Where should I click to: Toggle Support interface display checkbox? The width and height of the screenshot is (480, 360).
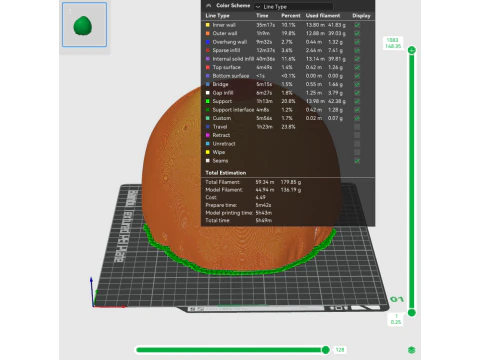pos(357,110)
